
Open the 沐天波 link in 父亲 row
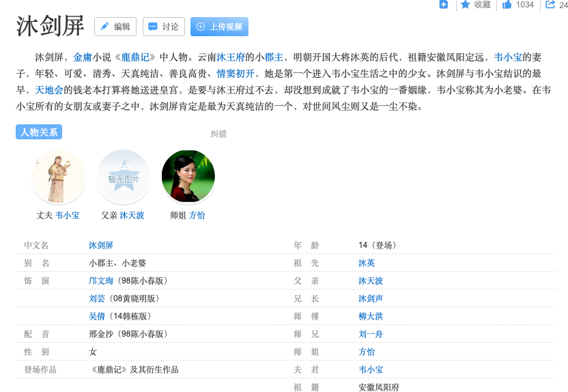pos(371,281)
